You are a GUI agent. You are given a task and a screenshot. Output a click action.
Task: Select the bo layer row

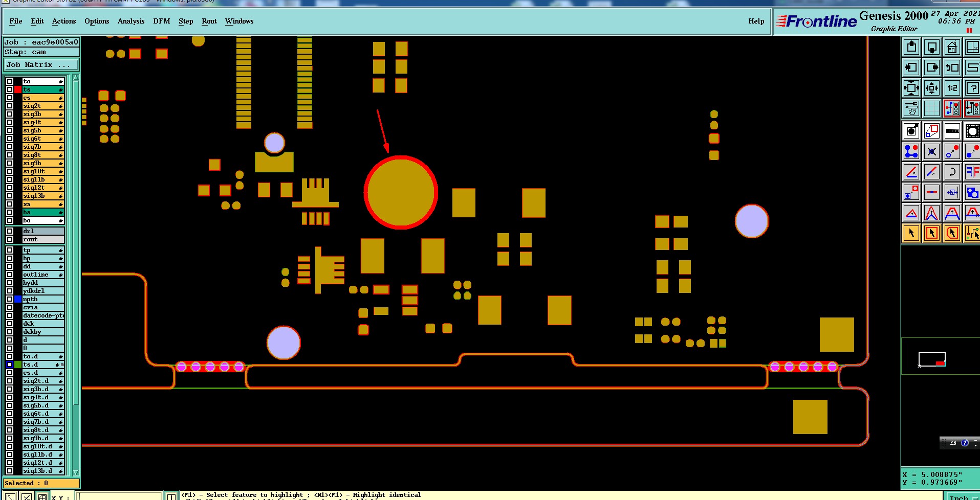[x=43, y=220]
